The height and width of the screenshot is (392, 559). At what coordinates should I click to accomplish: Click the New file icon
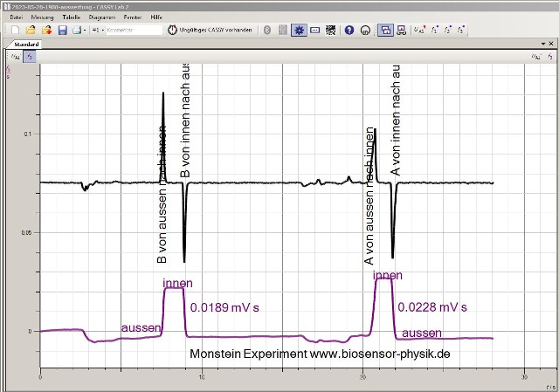[x=16, y=30]
